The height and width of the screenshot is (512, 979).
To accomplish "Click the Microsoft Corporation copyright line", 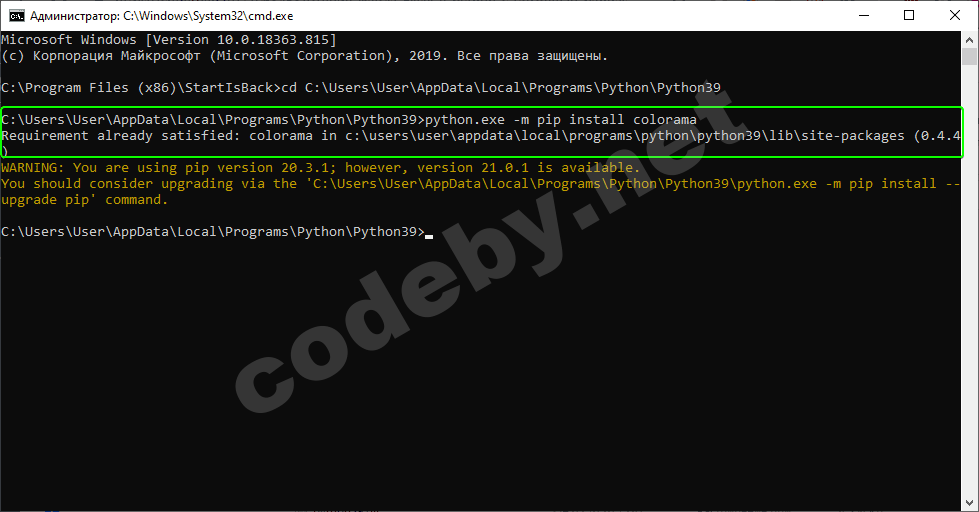I will (305, 56).
